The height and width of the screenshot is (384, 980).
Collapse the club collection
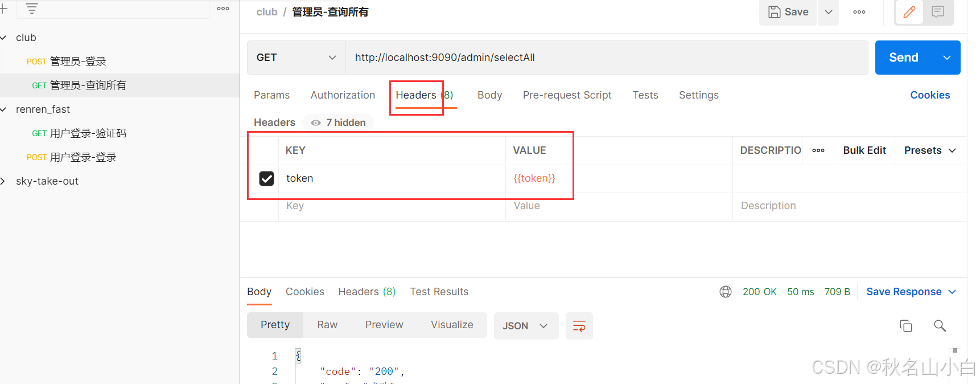(3, 38)
